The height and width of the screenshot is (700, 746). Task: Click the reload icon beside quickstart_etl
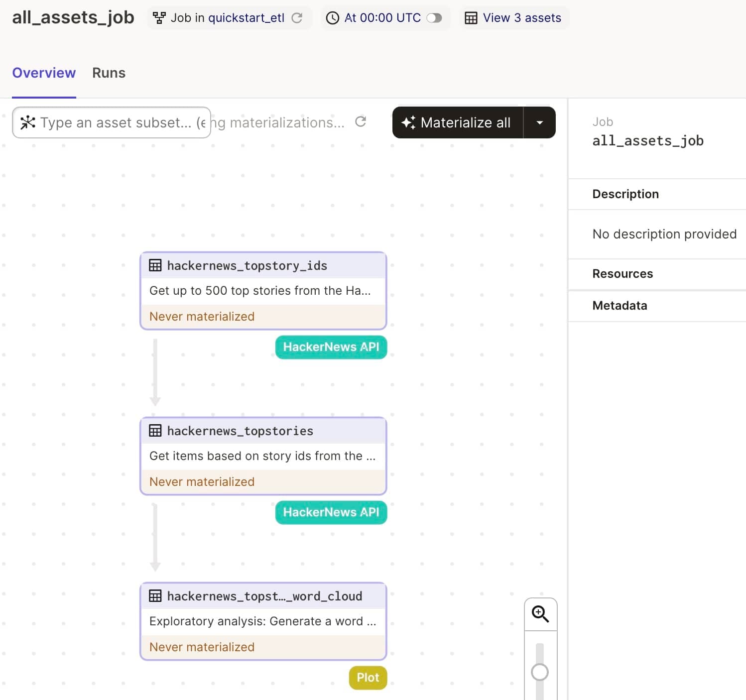pyautogui.click(x=297, y=18)
